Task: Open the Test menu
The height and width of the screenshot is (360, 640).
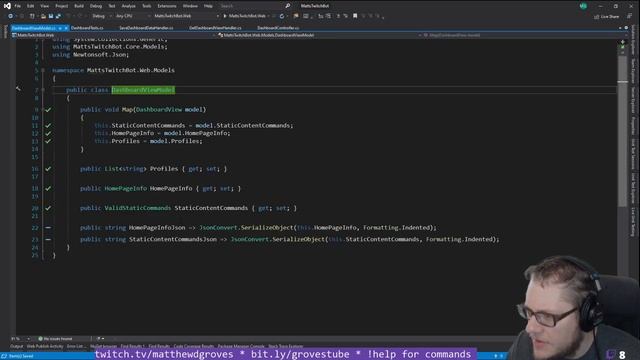Action: [112, 6]
